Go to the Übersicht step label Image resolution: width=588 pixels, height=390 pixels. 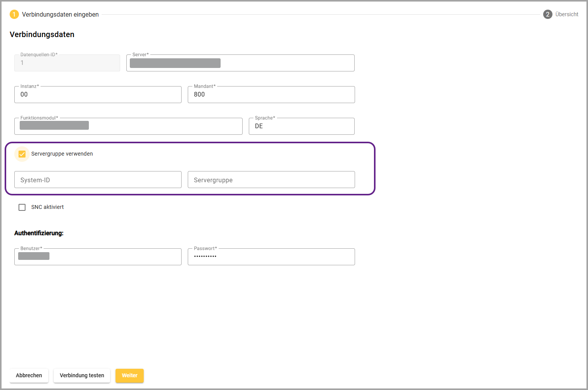[x=567, y=14]
